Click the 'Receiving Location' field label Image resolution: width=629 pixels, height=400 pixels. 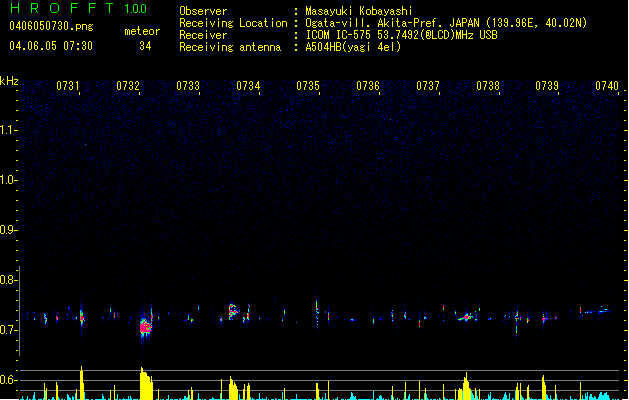point(233,23)
